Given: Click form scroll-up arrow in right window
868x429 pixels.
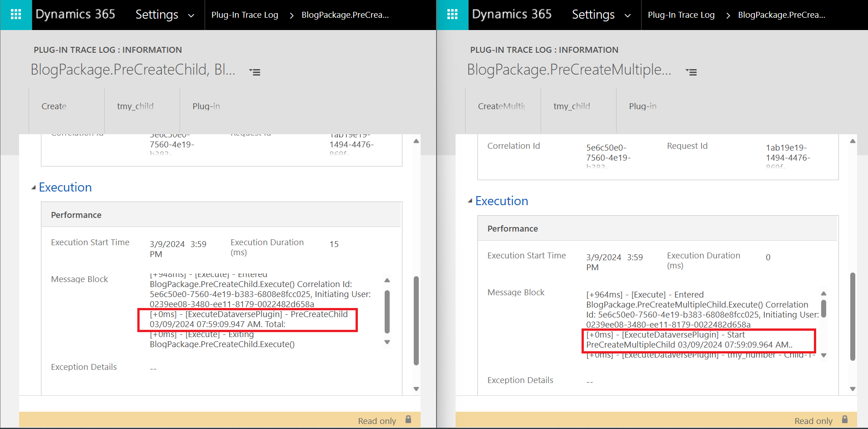Looking at the screenshot, I should [x=853, y=141].
